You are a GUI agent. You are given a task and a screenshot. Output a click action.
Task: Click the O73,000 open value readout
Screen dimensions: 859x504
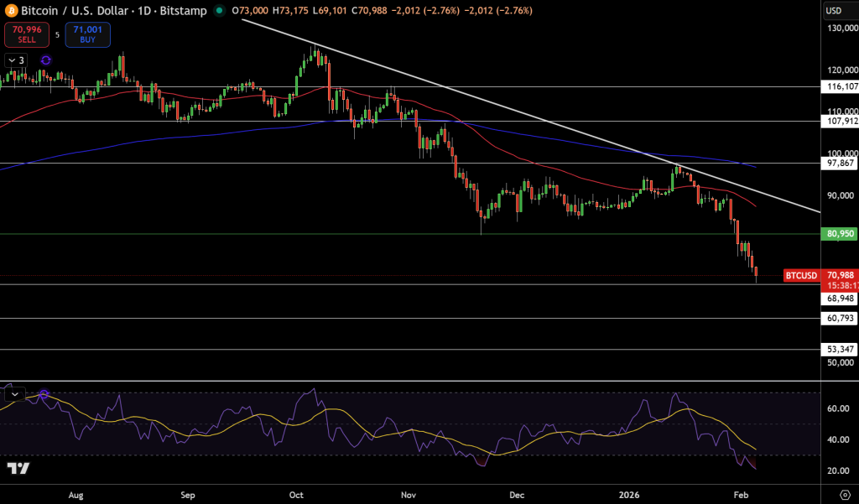pos(250,12)
